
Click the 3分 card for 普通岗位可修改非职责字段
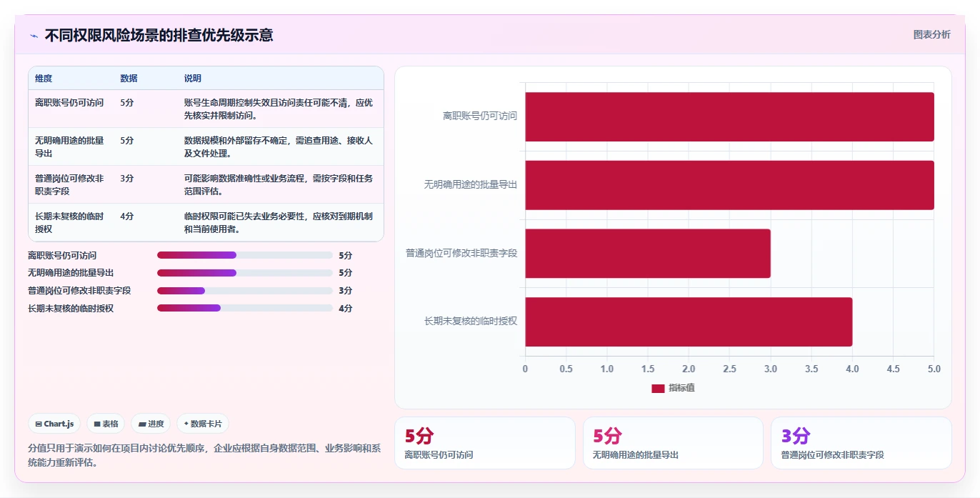tap(861, 443)
